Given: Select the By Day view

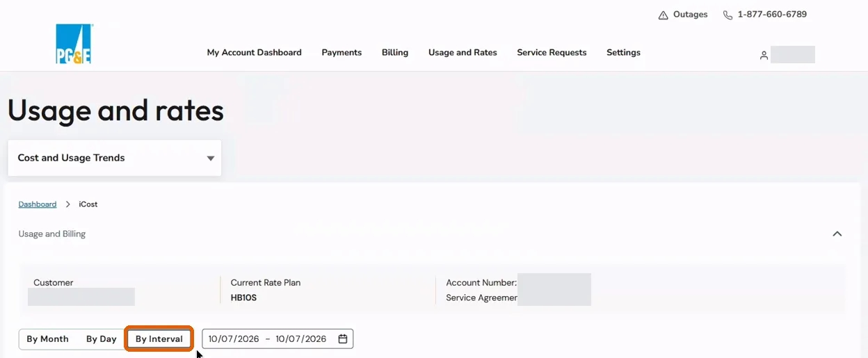Looking at the screenshot, I should click(102, 339).
